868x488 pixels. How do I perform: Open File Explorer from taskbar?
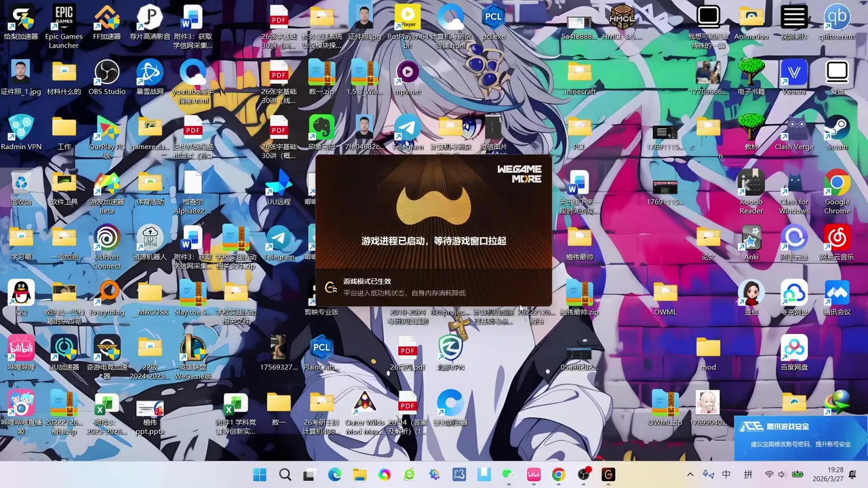pyautogui.click(x=359, y=474)
